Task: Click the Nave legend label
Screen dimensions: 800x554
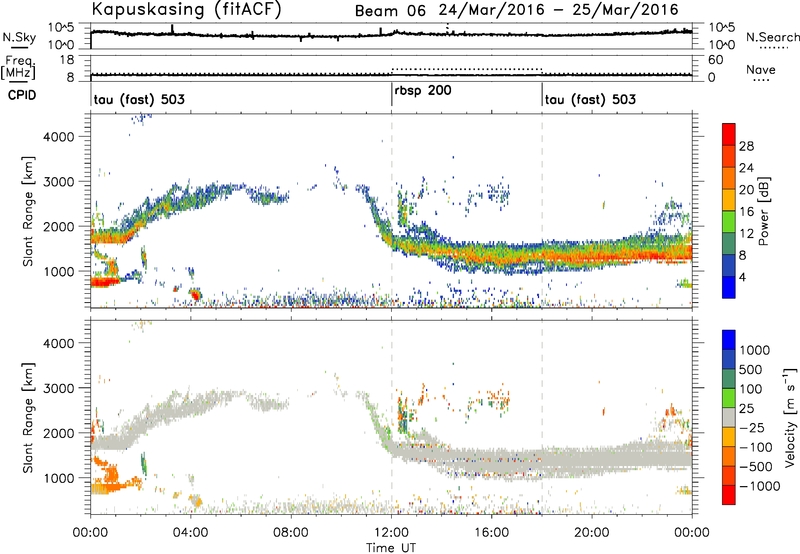Action: pos(761,70)
